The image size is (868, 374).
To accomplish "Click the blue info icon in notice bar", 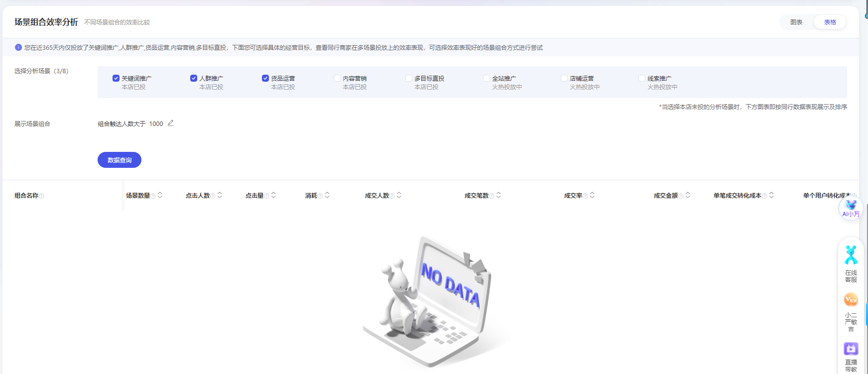I will coord(18,47).
